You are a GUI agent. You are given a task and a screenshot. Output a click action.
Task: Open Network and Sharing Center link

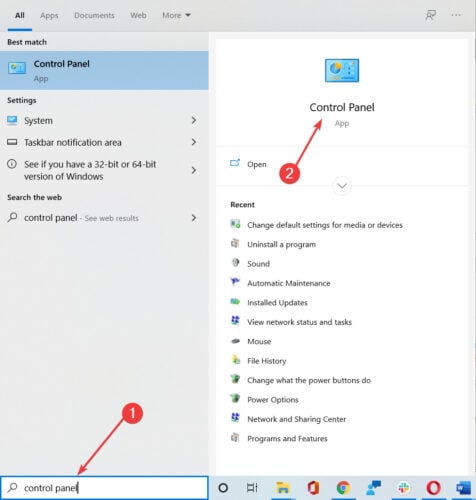[x=297, y=419]
